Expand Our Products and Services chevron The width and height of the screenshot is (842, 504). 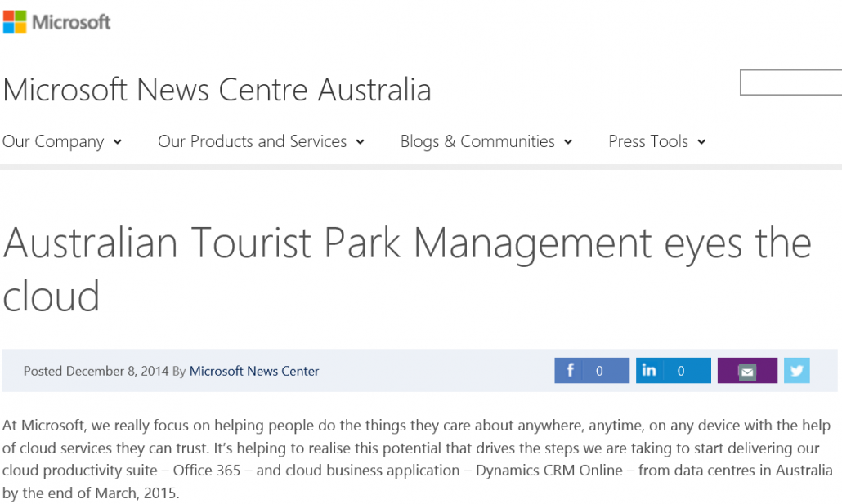361,142
